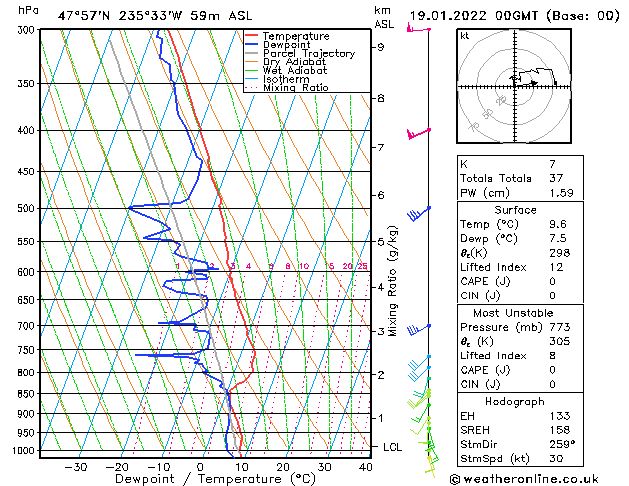Click the blue wind barb at 500 hPa

point(418,214)
